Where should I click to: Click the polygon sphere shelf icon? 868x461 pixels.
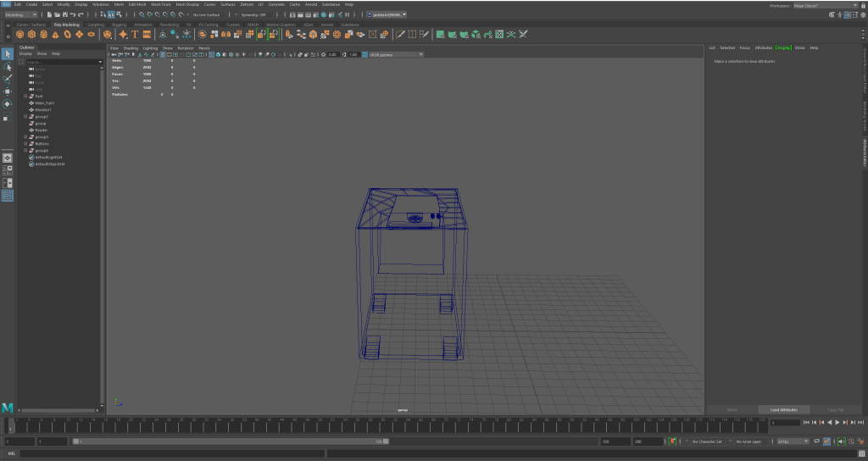pyautogui.click(x=20, y=35)
